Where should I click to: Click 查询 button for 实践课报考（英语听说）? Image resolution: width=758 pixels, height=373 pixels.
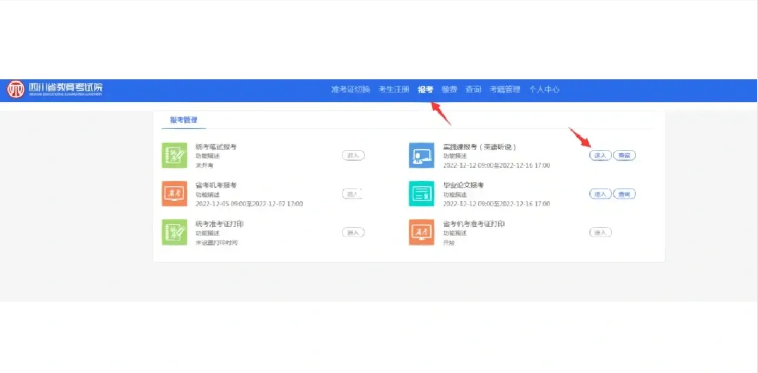(x=625, y=155)
